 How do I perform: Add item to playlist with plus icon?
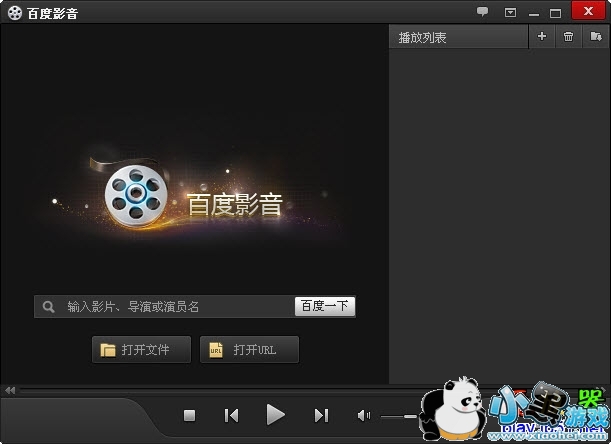point(542,37)
